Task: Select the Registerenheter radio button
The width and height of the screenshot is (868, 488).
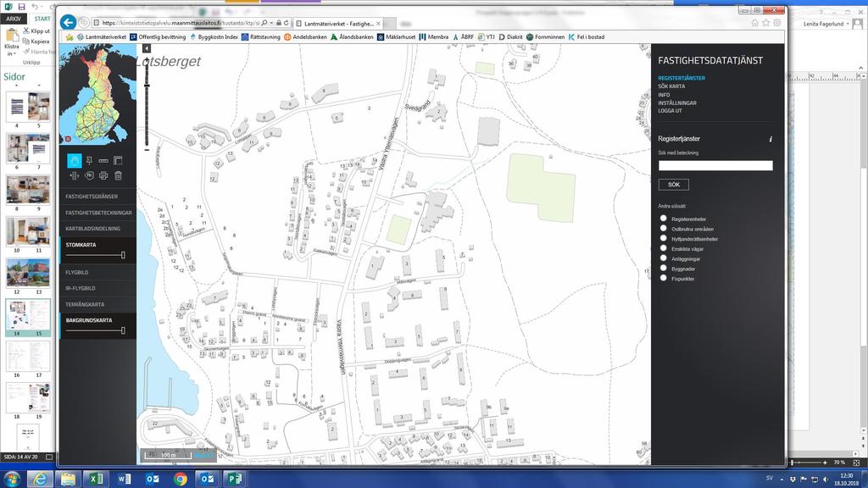Action: pos(663,219)
